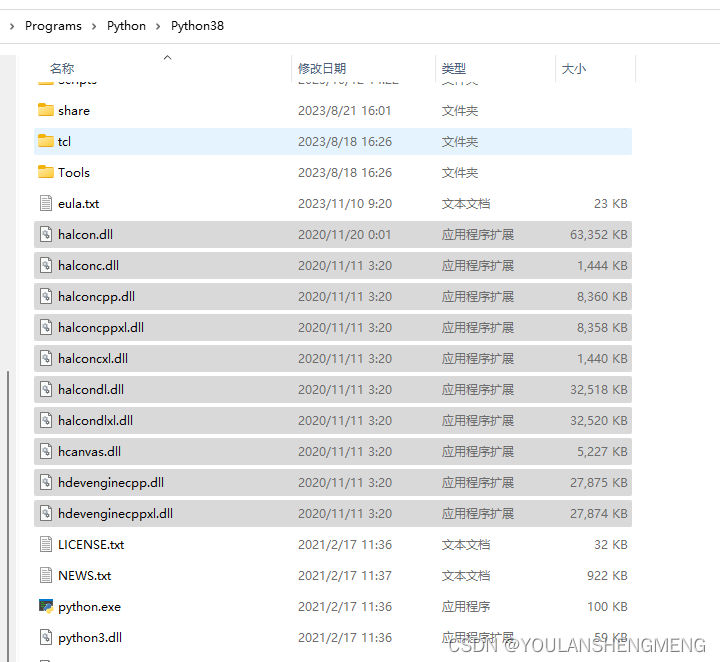Sort by the 类型 column header
This screenshot has height=662, width=720.
454,68
